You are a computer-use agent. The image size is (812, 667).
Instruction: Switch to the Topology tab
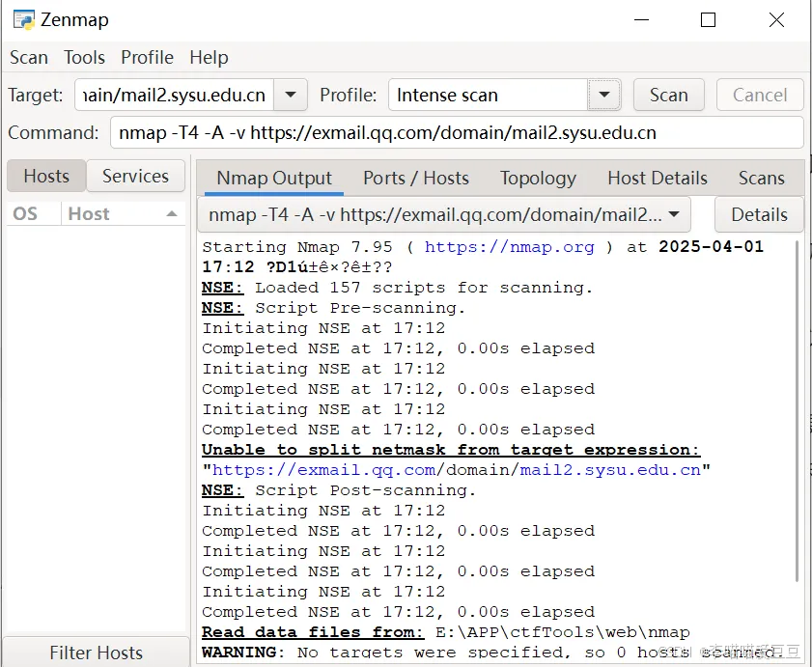coord(538,179)
